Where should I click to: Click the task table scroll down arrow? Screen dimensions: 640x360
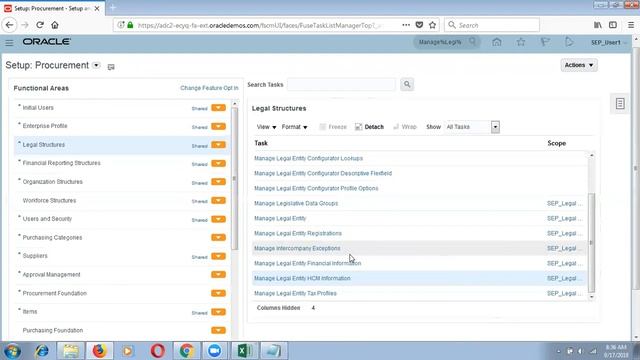(591, 297)
